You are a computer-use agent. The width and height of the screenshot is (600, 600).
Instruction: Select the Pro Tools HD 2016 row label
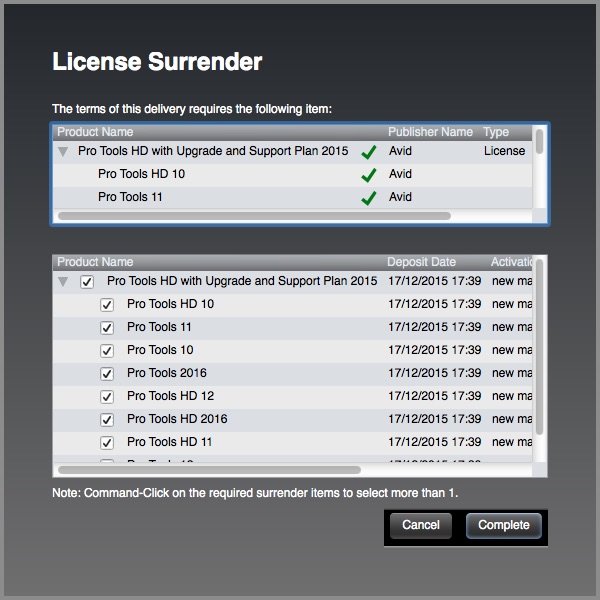pyautogui.click(x=177, y=419)
